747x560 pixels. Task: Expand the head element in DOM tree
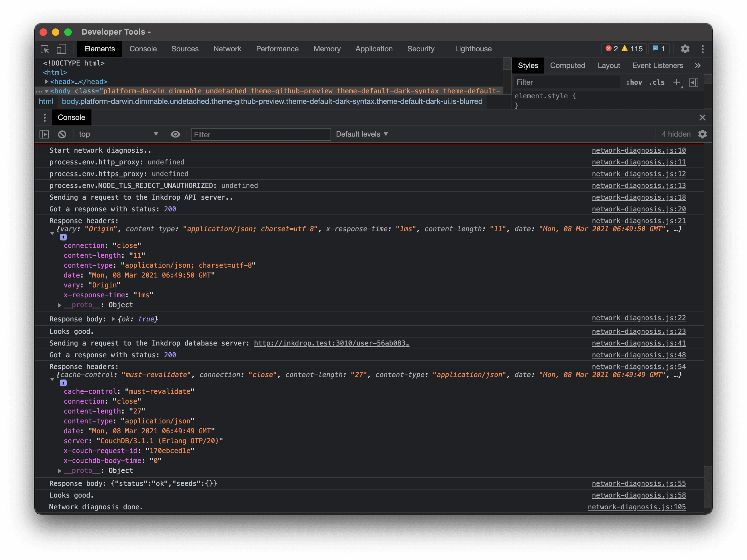(47, 82)
